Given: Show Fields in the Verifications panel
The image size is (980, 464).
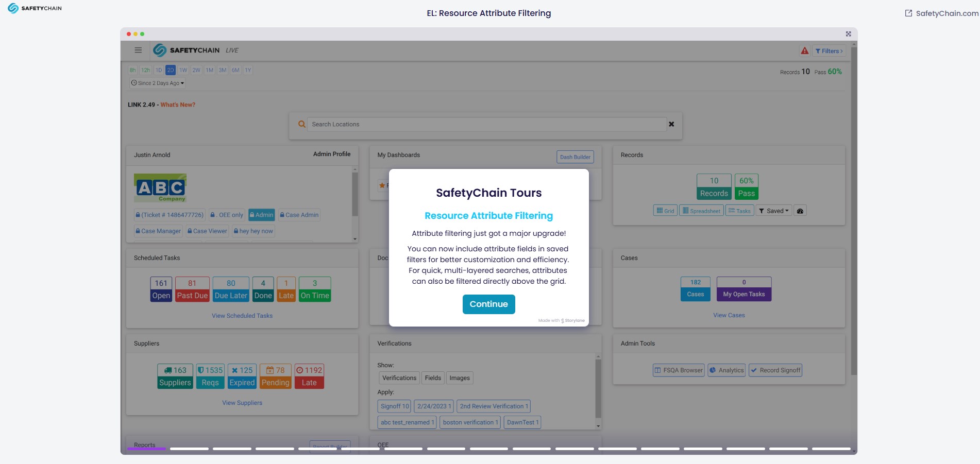Looking at the screenshot, I should click(x=433, y=378).
